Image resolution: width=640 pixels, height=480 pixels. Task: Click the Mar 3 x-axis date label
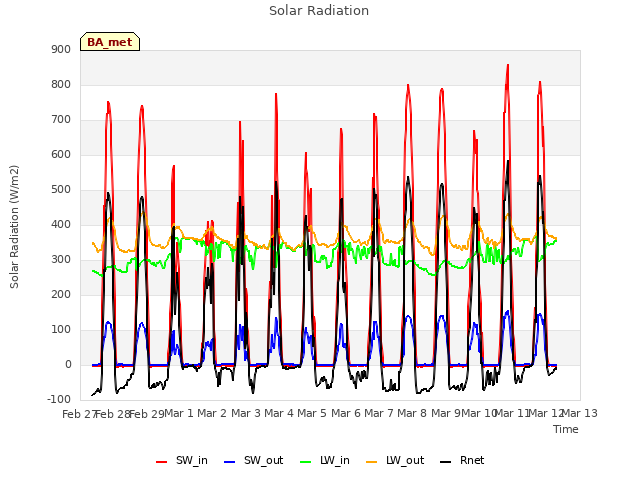point(246,413)
